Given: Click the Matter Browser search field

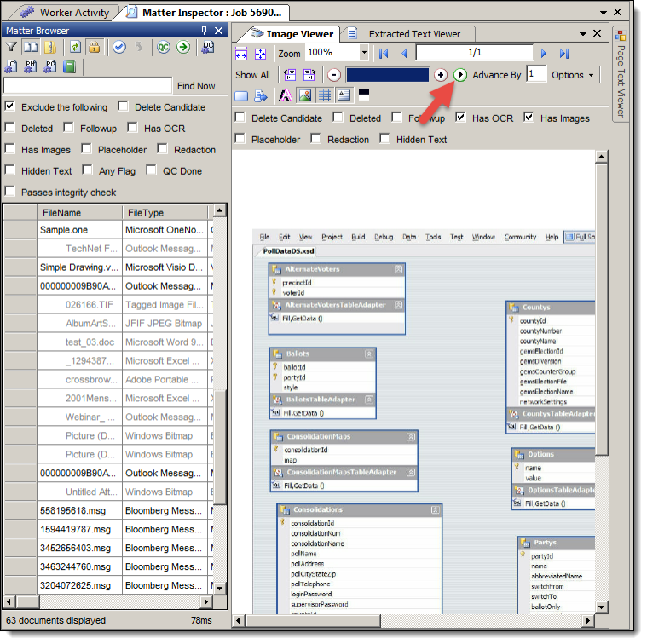Looking at the screenshot, I should pyautogui.click(x=88, y=86).
